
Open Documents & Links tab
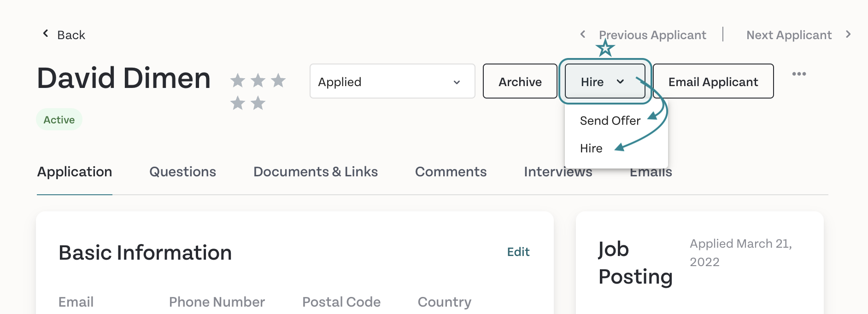tap(316, 172)
